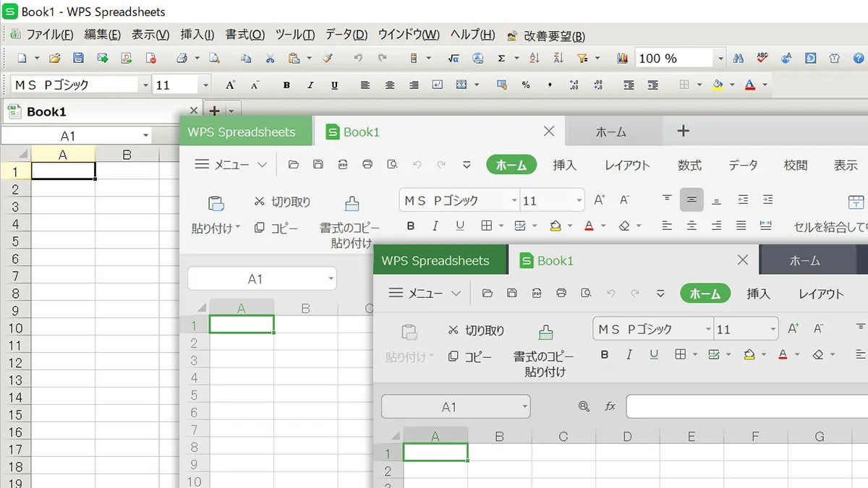The width and height of the screenshot is (868, 488).
Task: Click the scissors Cut icon in classic toolbar
Action: [x=270, y=59]
